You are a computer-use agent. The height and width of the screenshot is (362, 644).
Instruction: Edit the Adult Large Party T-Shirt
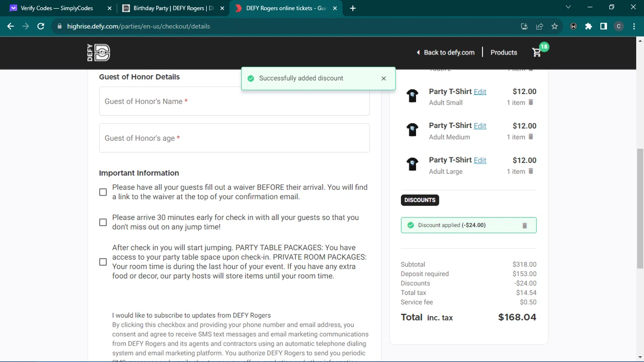pos(480,160)
